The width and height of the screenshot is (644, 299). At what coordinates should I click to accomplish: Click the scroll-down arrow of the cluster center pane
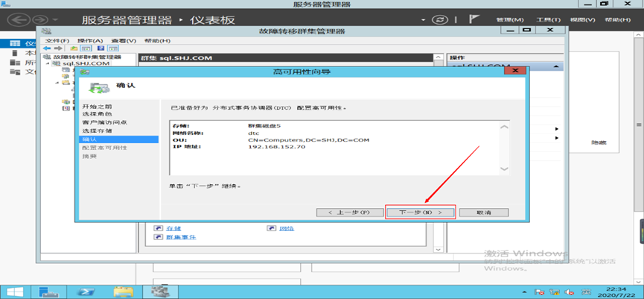[x=439, y=249]
